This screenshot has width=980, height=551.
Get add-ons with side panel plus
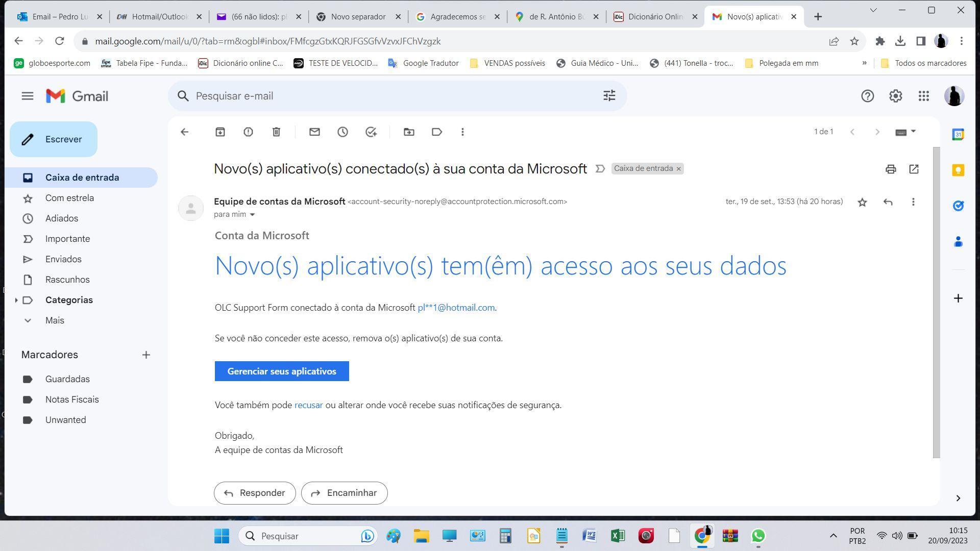point(958,298)
